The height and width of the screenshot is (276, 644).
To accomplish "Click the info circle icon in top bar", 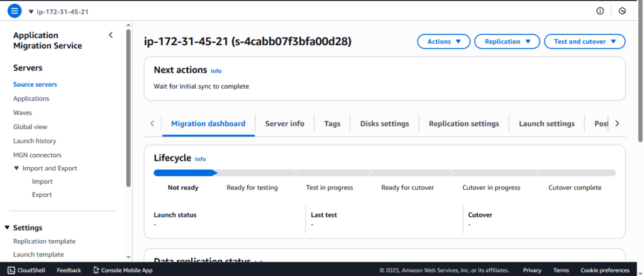I will pyautogui.click(x=600, y=11).
